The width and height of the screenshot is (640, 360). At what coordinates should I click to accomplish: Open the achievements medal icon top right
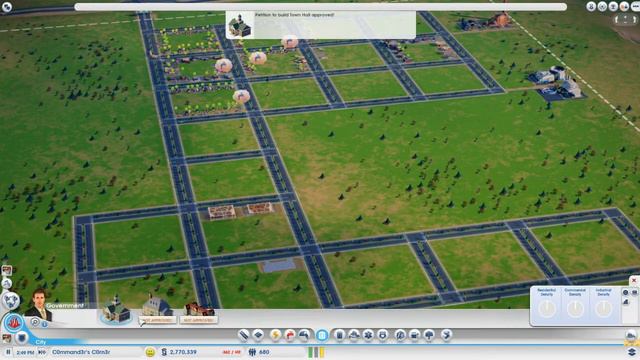pos(591,6)
